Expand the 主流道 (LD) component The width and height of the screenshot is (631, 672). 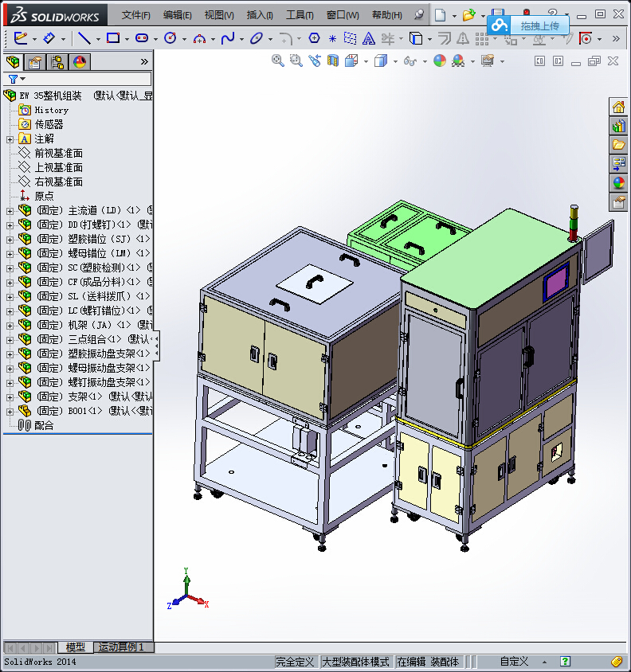(10, 211)
